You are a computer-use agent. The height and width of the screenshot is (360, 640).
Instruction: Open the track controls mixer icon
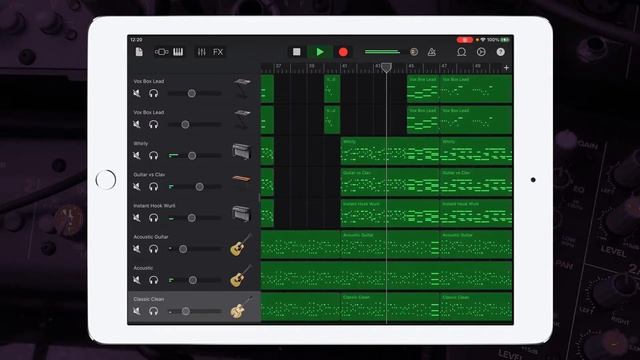202,52
